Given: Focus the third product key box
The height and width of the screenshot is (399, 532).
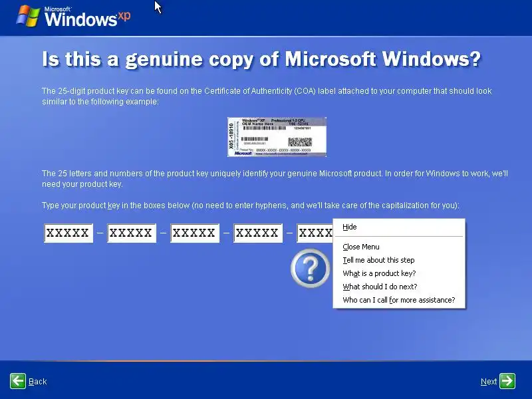Looking at the screenshot, I should (195, 233).
